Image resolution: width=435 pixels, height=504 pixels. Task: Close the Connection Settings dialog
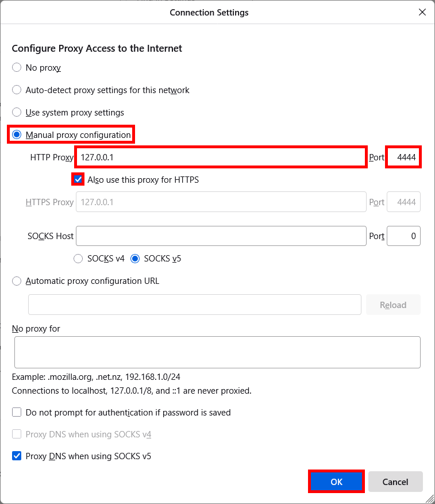point(422,12)
